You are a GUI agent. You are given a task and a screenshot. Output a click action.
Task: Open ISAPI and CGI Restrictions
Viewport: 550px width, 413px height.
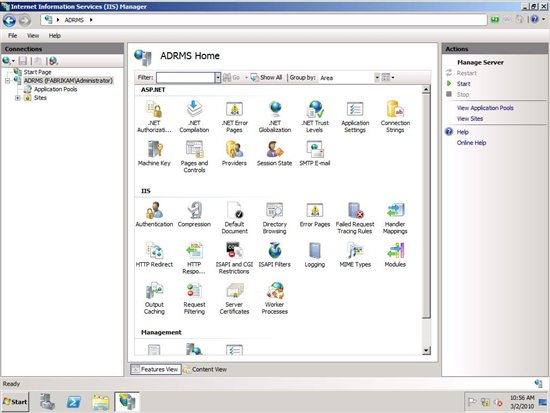coord(234,258)
